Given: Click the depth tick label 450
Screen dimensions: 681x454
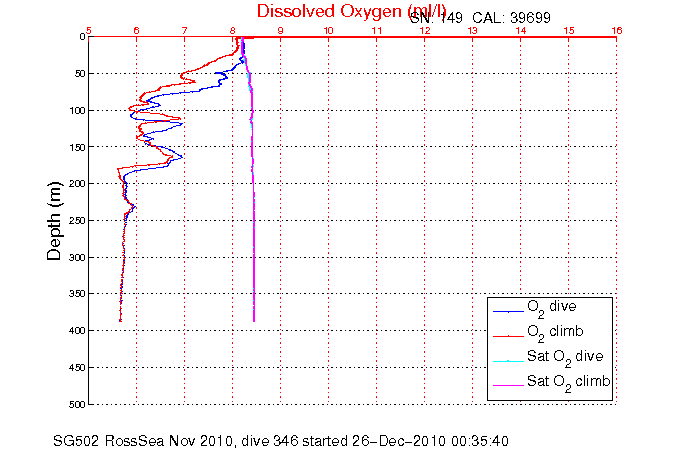Looking at the screenshot, I should 77,368.
